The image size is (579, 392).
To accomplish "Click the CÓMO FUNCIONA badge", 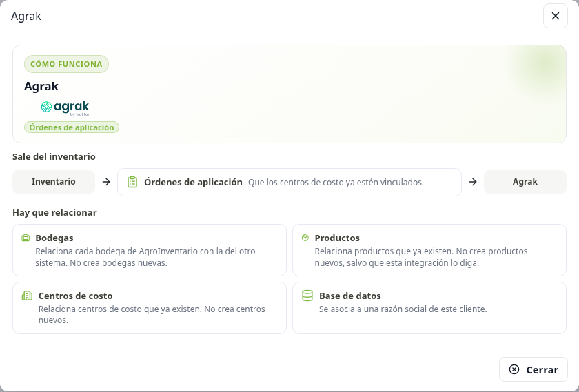I will click(66, 64).
